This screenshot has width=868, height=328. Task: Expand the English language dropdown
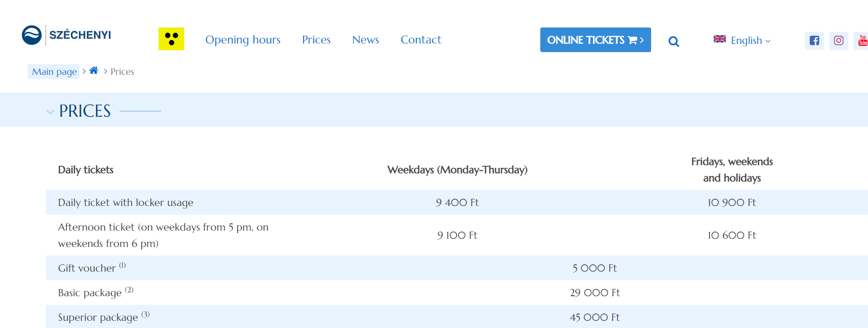750,41
